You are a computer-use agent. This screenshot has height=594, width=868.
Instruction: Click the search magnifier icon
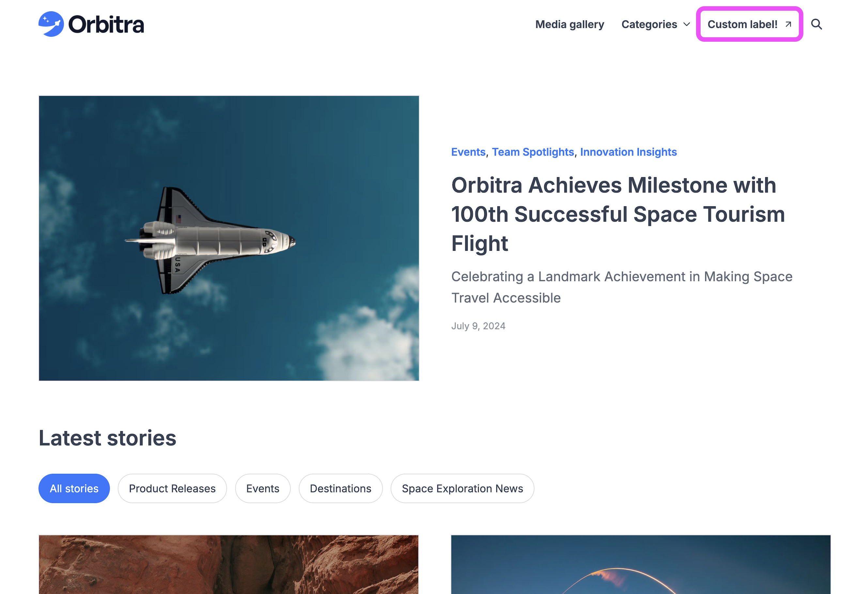[x=816, y=24]
